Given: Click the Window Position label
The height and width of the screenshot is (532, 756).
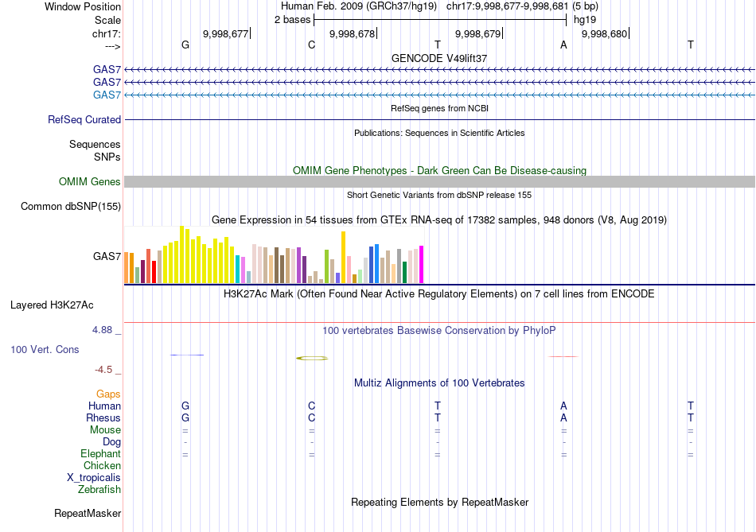Looking at the screenshot, I should pos(83,6).
